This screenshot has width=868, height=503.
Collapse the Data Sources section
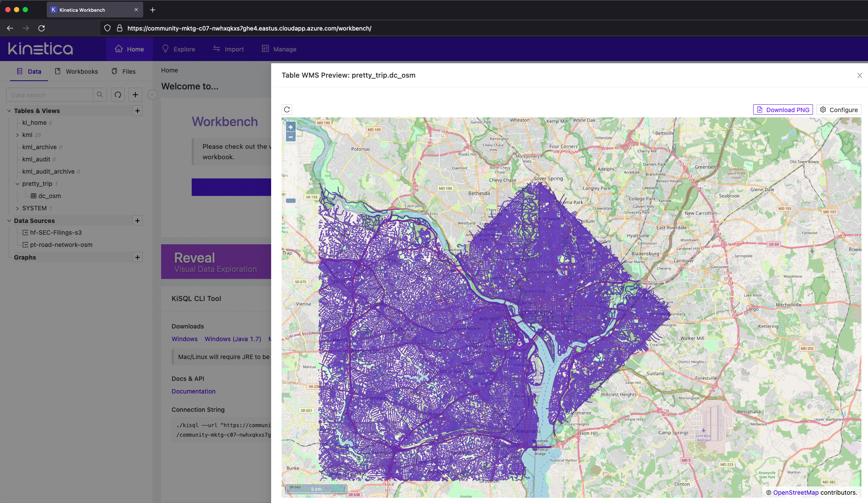pyautogui.click(x=9, y=221)
